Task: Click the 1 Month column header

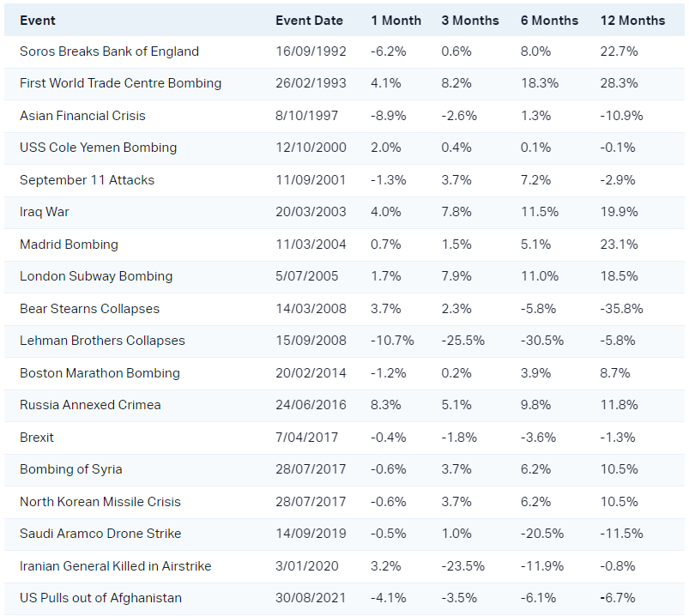Action: pyautogui.click(x=396, y=21)
